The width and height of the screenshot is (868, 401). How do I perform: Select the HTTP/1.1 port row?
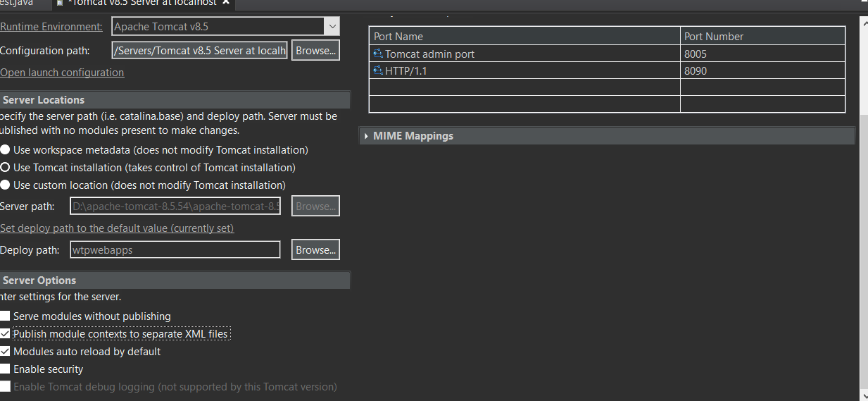pyautogui.click(x=607, y=70)
